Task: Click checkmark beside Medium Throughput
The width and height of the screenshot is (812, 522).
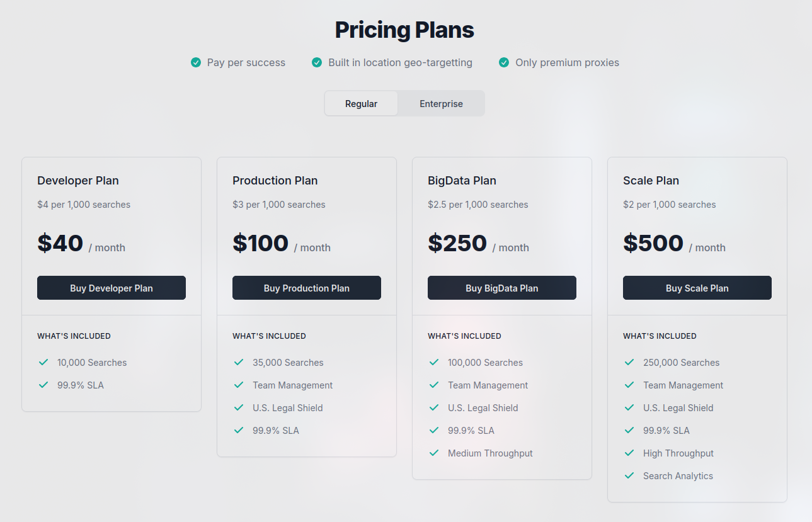Action: pyautogui.click(x=434, y=453)
